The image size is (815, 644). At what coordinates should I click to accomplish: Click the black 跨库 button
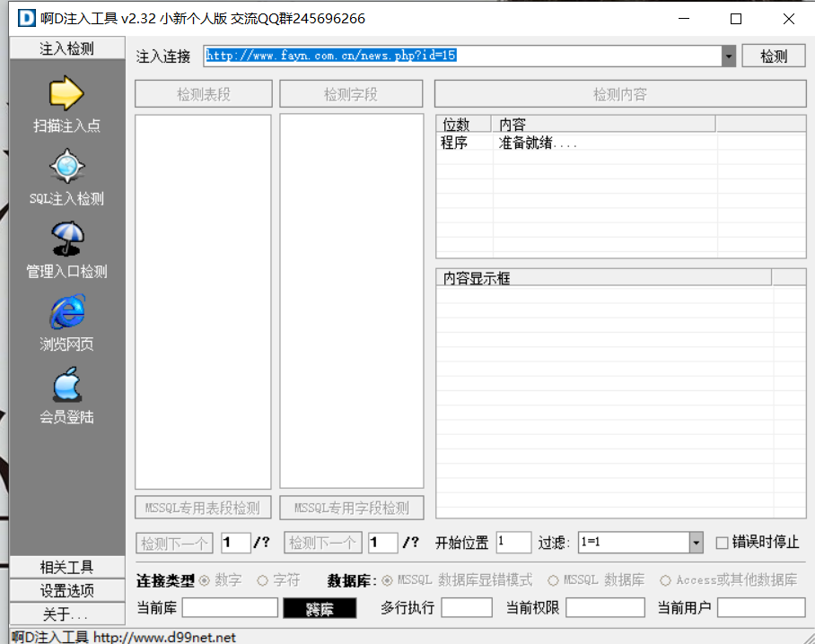click(x=320, y=608)
